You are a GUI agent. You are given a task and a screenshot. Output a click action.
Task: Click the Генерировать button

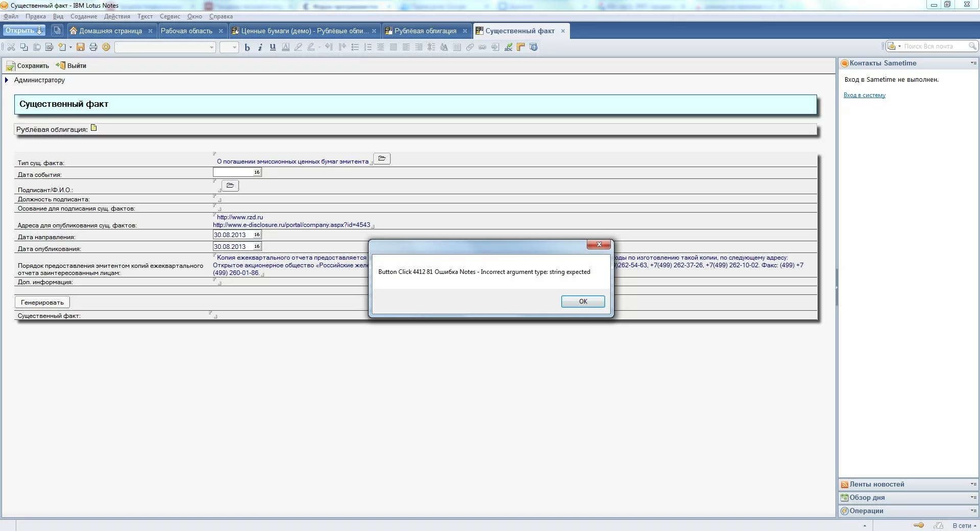pos(42,302)
